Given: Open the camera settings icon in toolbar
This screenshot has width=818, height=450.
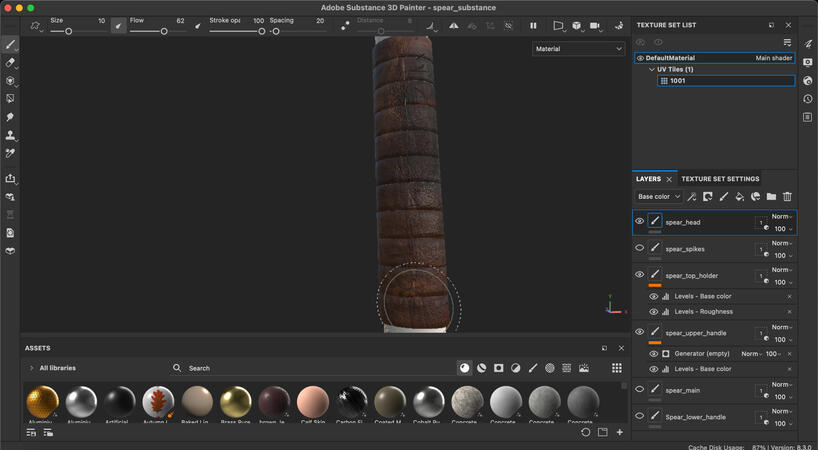Looking at the screenshot, I should 595,26.
